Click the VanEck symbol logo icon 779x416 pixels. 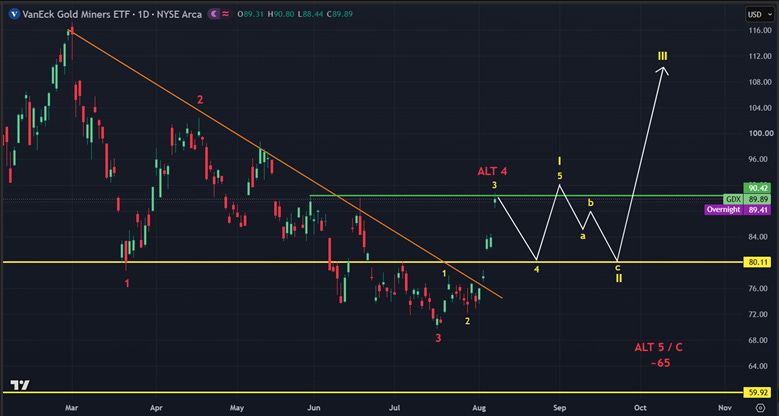pyautogui.click(x=13, y=14)
